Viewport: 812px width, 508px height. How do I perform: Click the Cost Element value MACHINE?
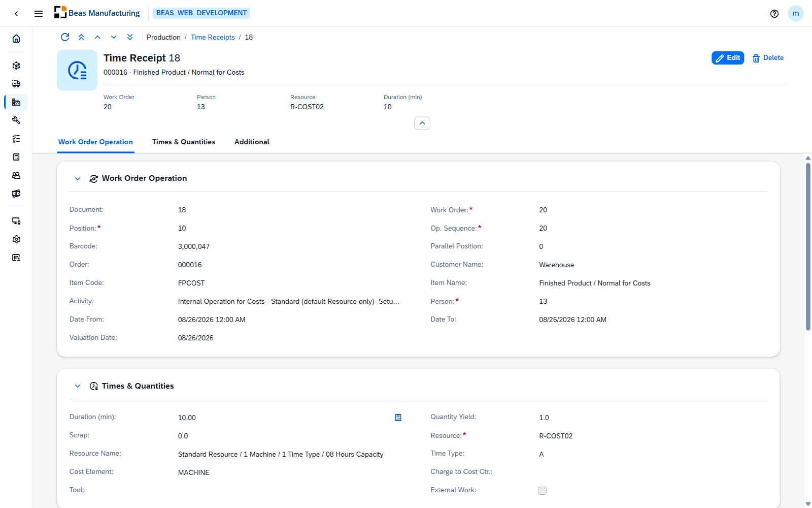tap(193, 472)
